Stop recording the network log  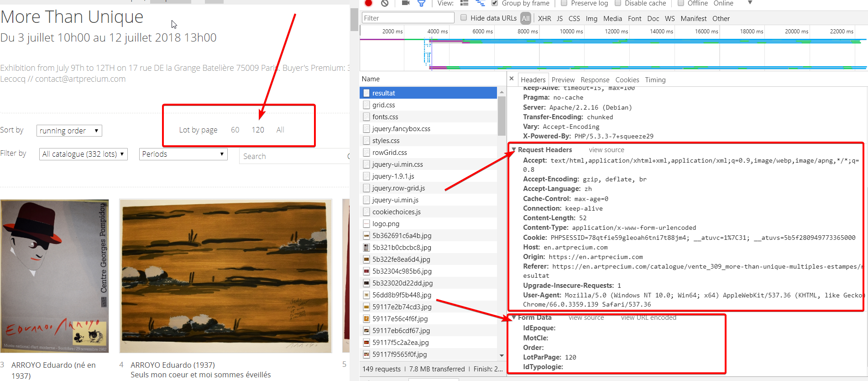pos(369,3)
